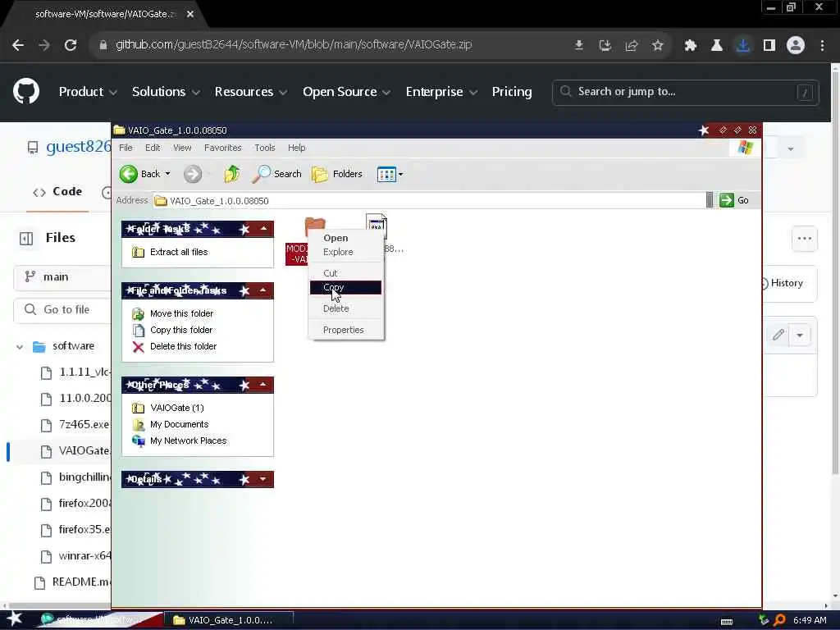Screen dimensions: 840x630
Task: Click the Extract all files icon
Action: click(138, 253)
